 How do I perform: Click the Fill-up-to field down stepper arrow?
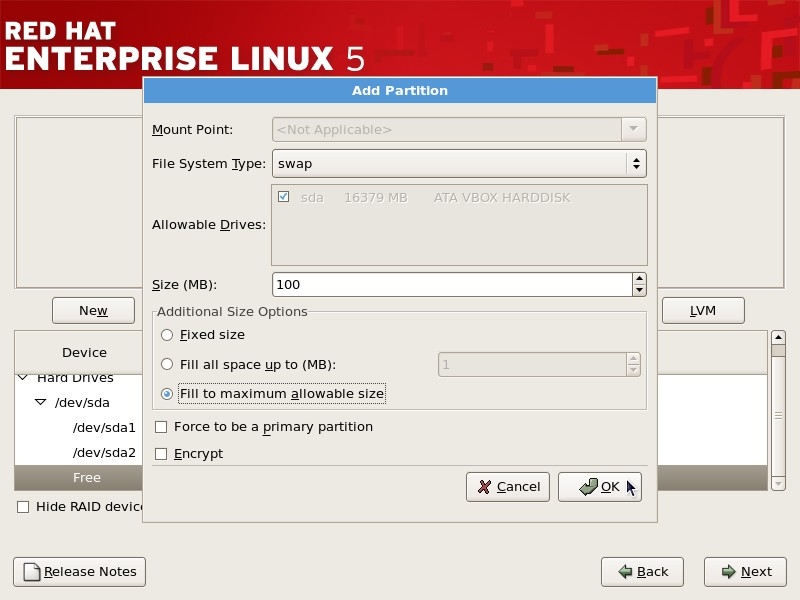(x=633, y=370)
